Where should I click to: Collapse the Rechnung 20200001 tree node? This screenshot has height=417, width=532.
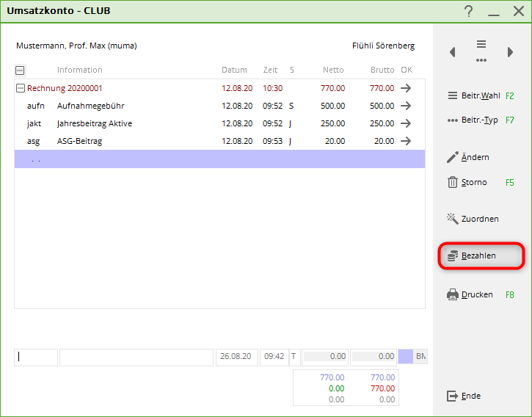coord(20,88)
